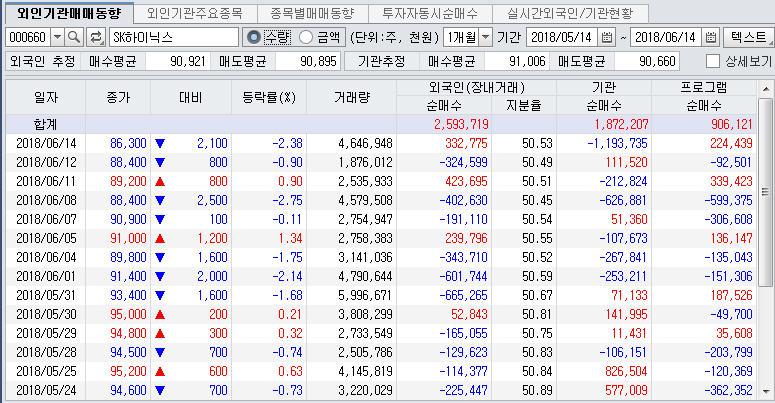The height and width of the screenshot is (403, 775).
Task: Click the 일자 column header
Action: click(46, 97)
